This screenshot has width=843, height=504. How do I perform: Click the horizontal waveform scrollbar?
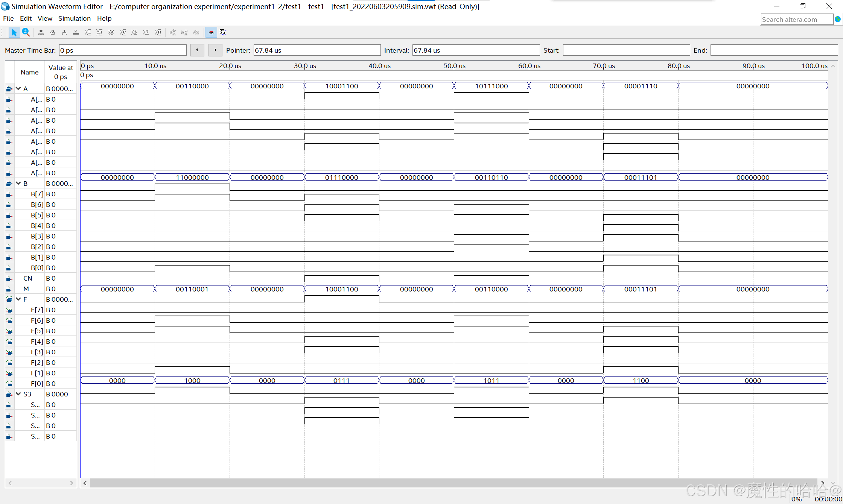coord(452,483)
